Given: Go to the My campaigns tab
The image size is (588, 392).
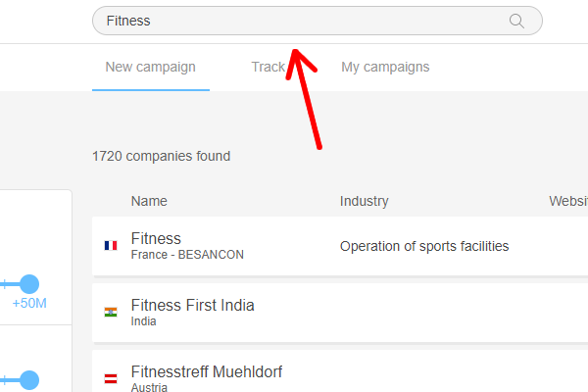Looking at the screenshot, I should [x=385, y=68].
